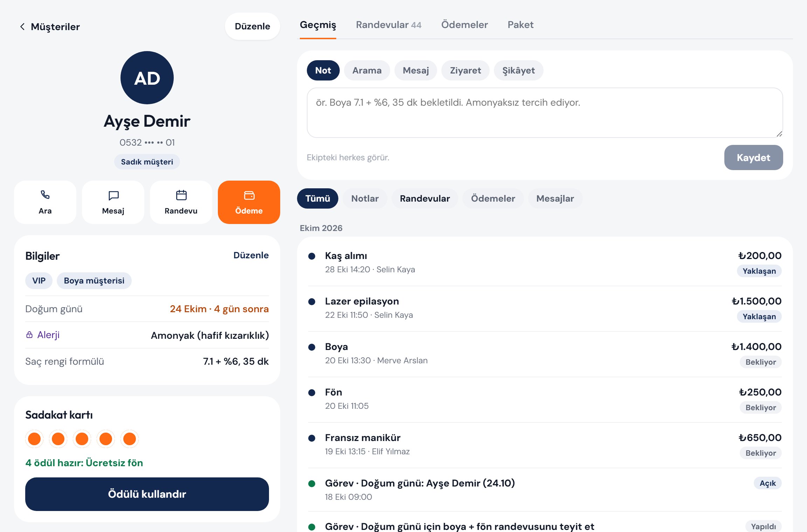Click the first orange loyalty stamp

(34, 439)
